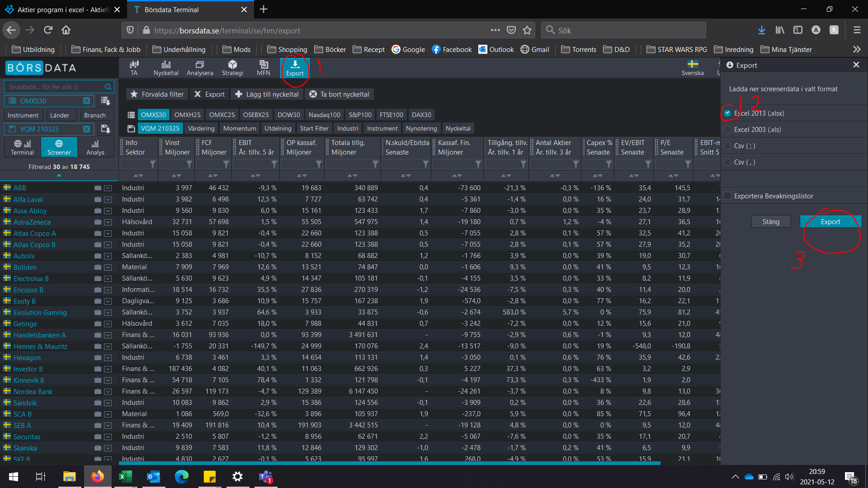Click the Stäng button
Image resolution: width=868 pixels, height=488 pixels.
point(771,221)
